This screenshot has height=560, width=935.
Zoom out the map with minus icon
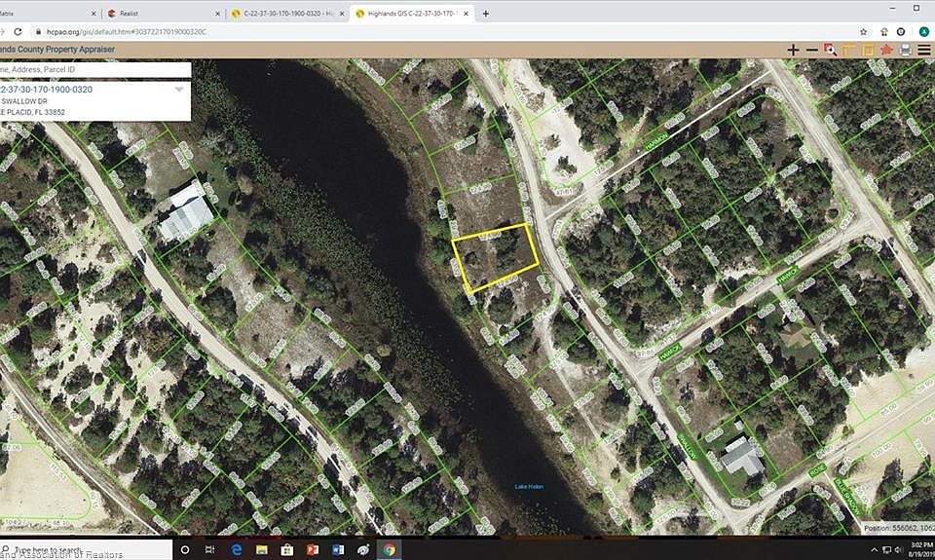(811, 50)
